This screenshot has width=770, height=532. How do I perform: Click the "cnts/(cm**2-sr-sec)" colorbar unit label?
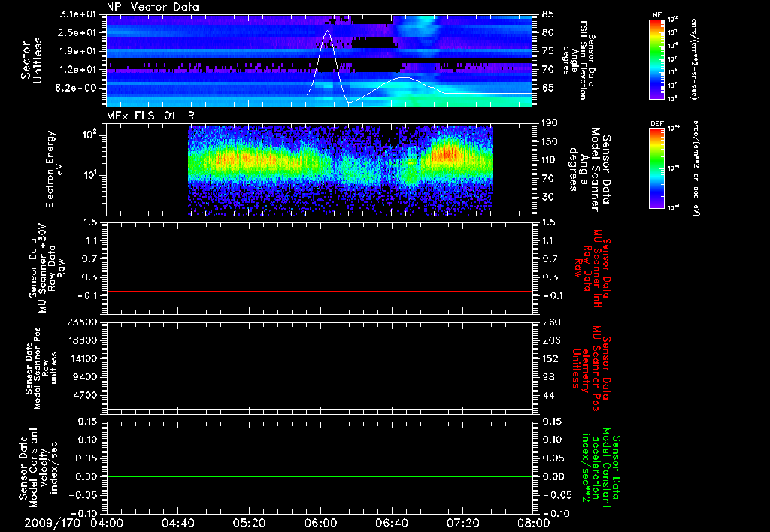pos(694,59)
